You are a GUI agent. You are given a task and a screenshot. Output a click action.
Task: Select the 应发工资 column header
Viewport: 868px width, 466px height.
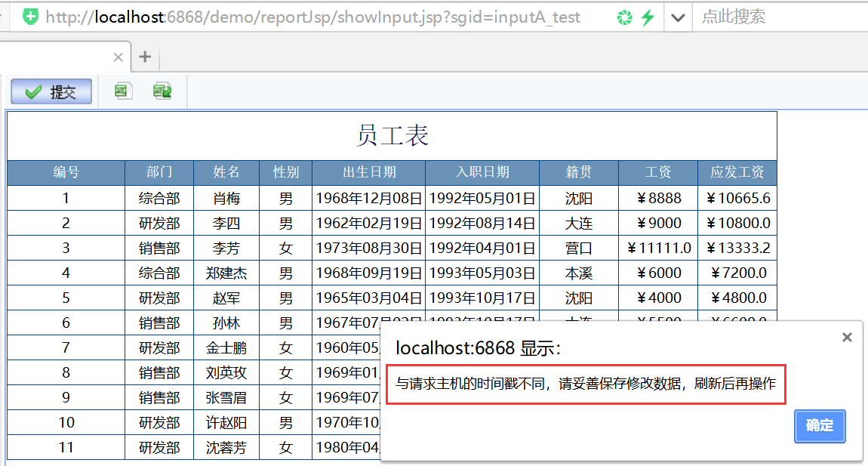[737, 172]
